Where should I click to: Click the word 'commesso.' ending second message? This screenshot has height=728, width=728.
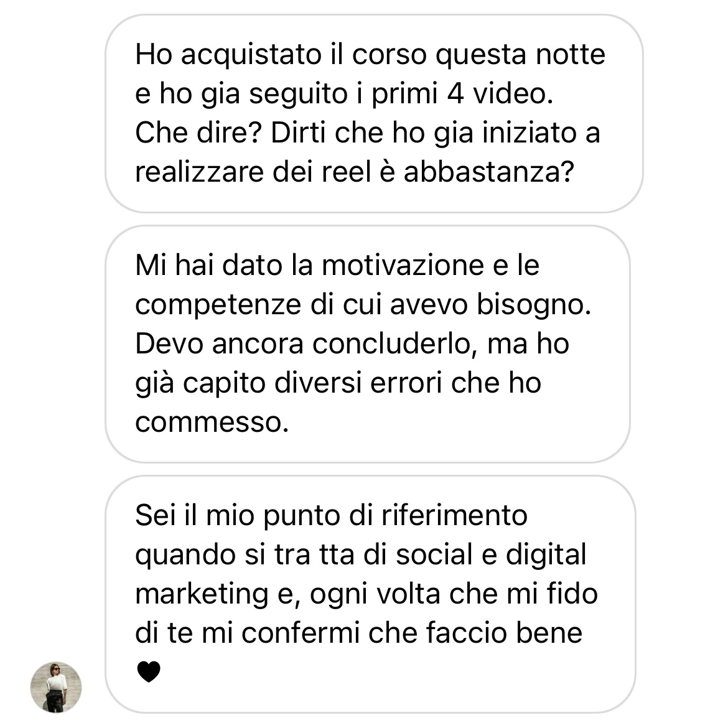(212, 422)
